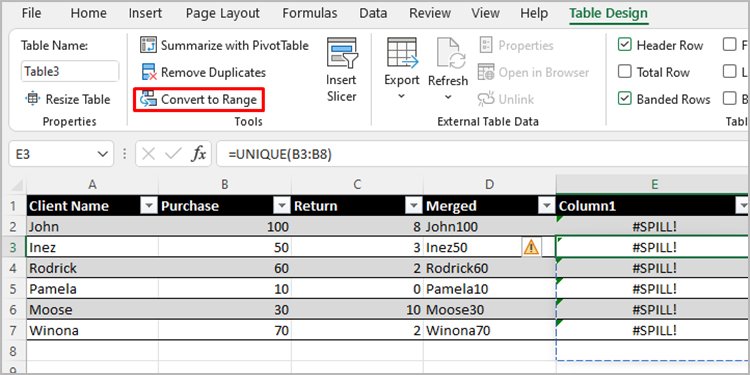Select column D header
The height and width of the screenshot is (375, 750).
[x=489, y=185]
